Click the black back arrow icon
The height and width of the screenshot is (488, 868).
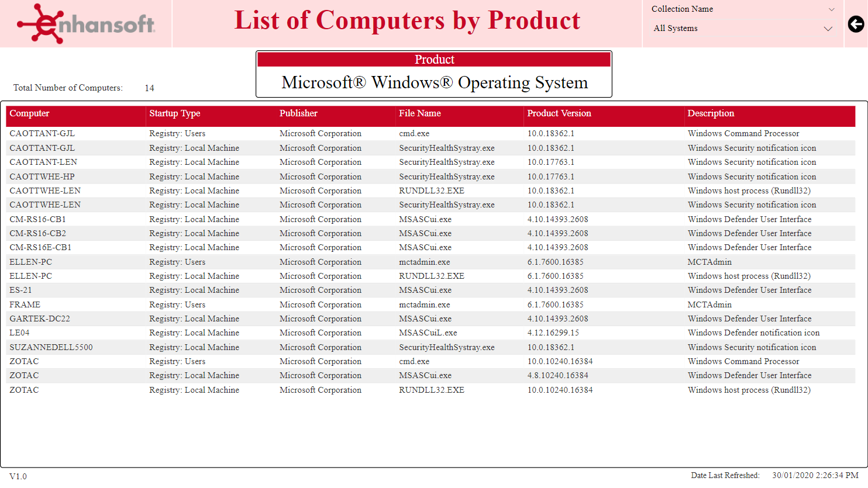[856, 24]
